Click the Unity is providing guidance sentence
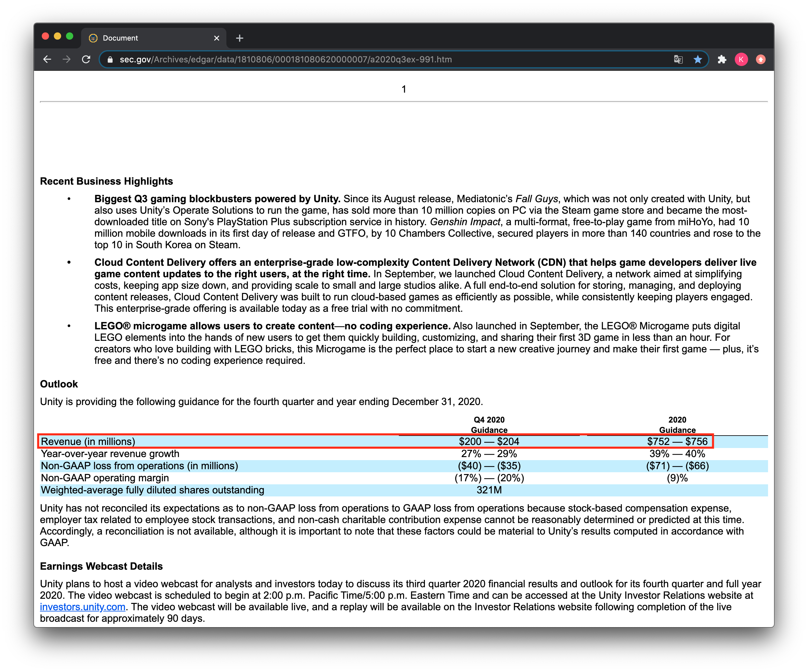808x672 pixels. pyautogui.click(x=262, y=401)
